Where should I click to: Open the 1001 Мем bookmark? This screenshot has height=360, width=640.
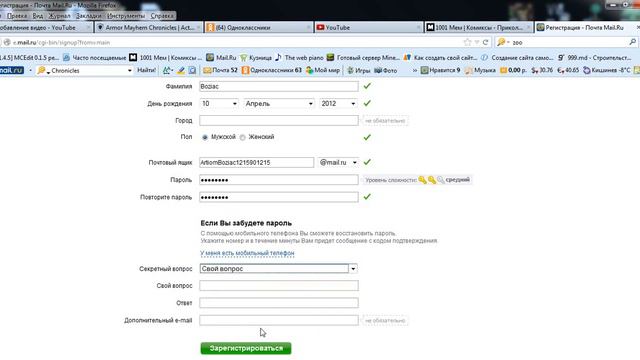click(165, 58)
